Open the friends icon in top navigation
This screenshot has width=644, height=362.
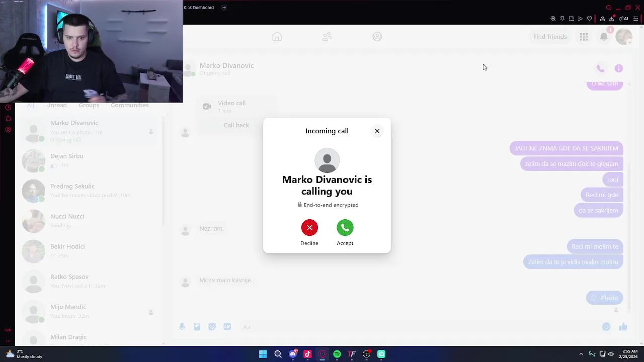(x=327, y=37)
